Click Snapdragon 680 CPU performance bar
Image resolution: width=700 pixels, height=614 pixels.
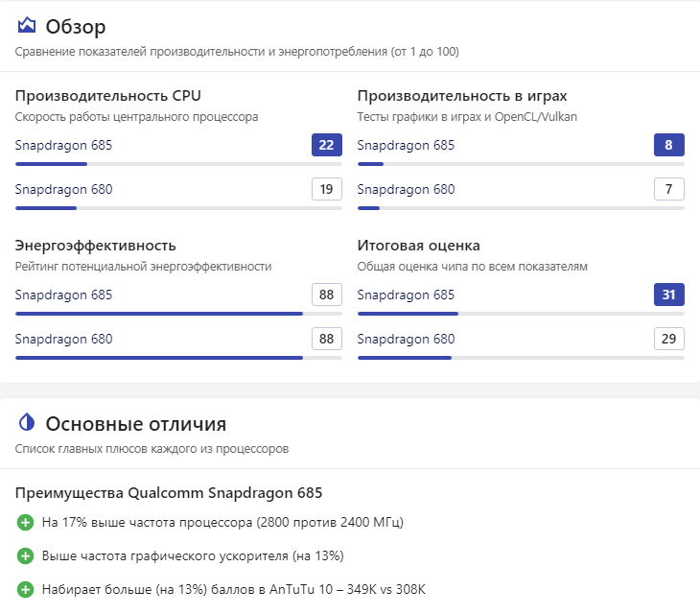pyautogui.click(x=178, y=208)
